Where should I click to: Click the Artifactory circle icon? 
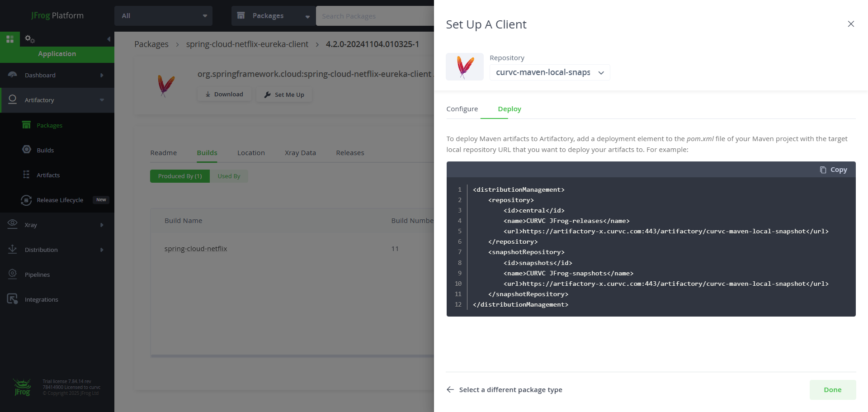pos(13,99)
